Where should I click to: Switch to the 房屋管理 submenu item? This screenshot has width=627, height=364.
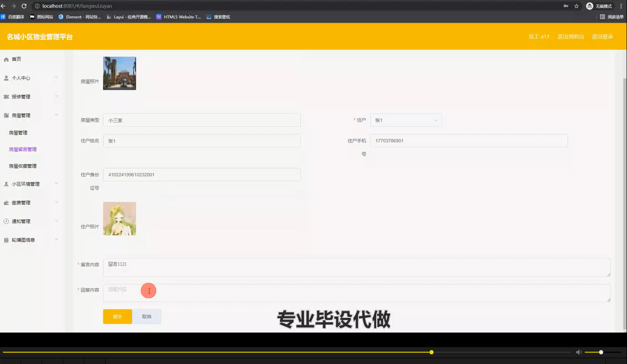tap(18, 132)
